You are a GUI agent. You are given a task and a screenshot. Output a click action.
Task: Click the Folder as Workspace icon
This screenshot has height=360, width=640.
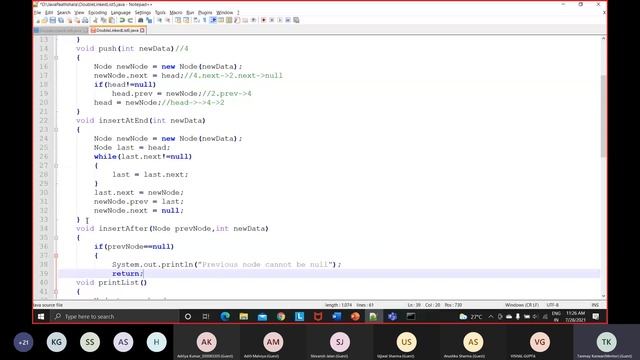[246, 20]
